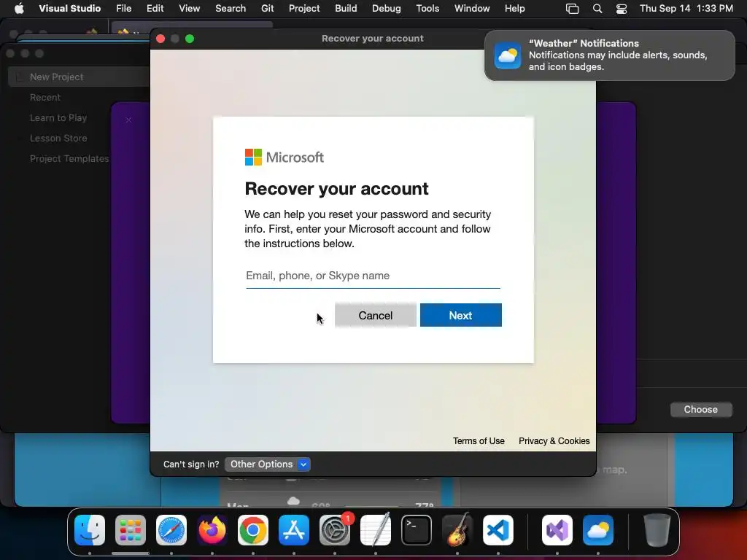
Task: Click the Choose button in background window
Action: click(x=701, y=410)
